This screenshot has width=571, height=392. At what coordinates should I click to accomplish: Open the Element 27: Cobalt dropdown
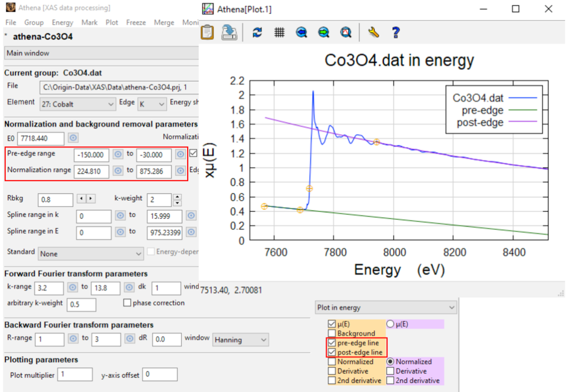[78, 104]
